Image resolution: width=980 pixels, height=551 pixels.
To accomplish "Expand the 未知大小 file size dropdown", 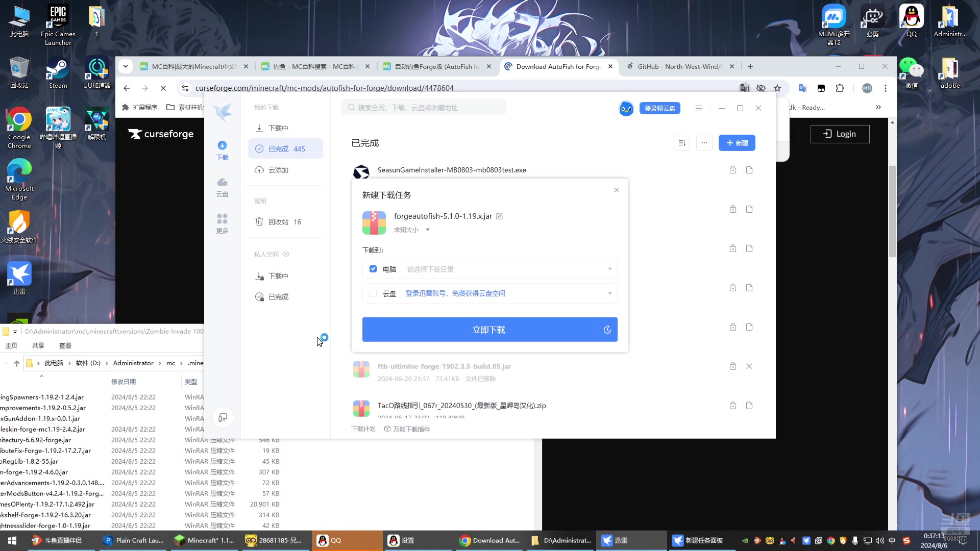I will point(428,230).
